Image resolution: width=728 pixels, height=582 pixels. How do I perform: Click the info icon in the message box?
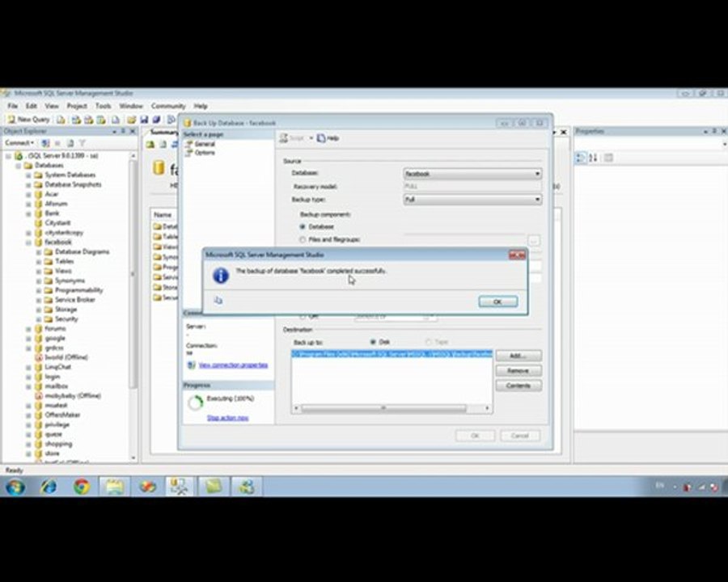click(x=221, y=275)
